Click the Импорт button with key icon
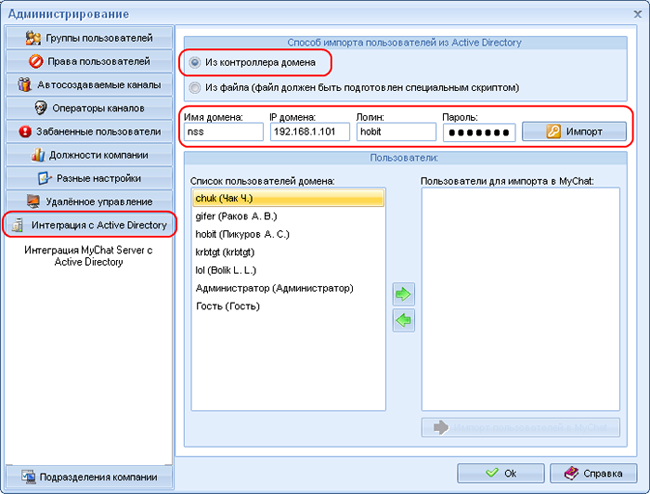650x494 pixels. coord(573,132)
